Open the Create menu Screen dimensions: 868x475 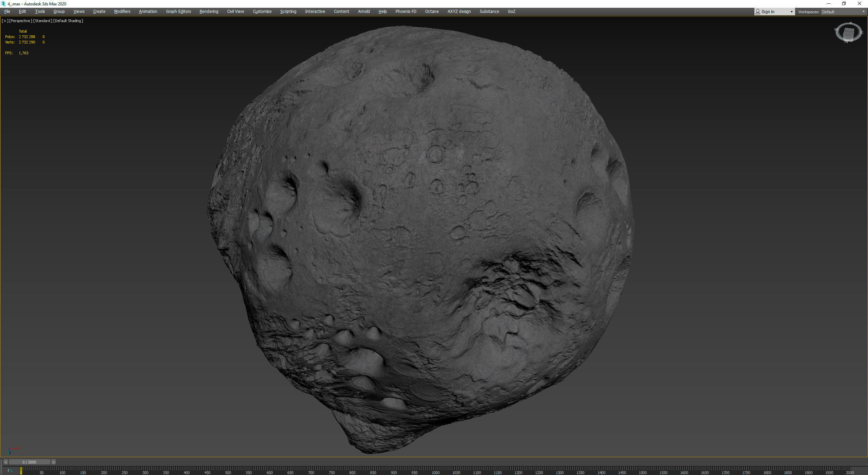[x=99, y=12]
